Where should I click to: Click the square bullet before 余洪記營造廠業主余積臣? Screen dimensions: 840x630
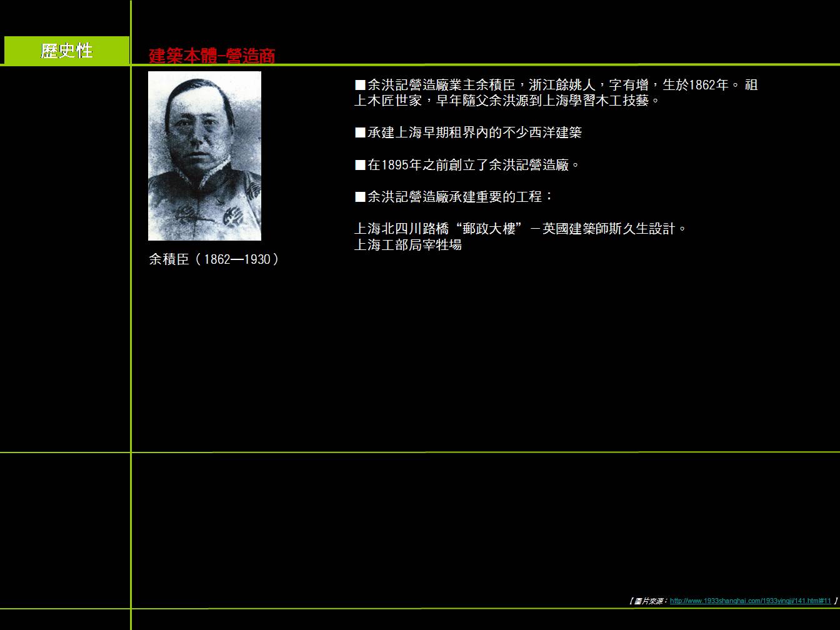(360, 85)
